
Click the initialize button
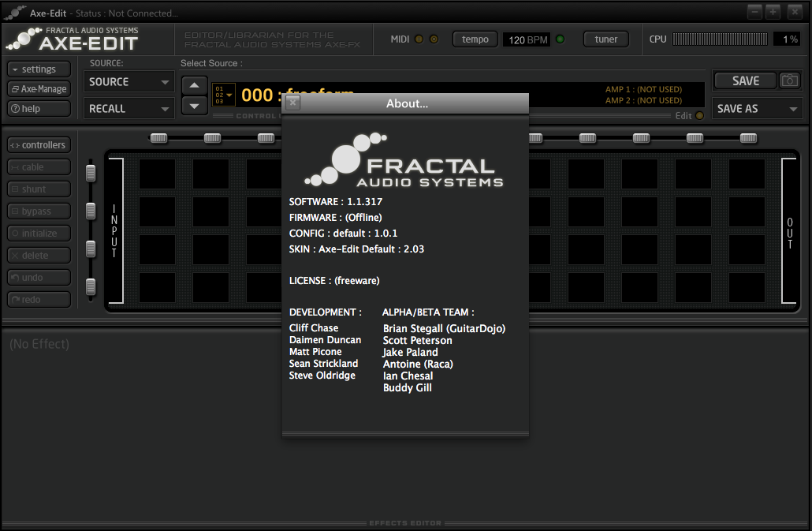pyautogui.click(x=39, y=233)
